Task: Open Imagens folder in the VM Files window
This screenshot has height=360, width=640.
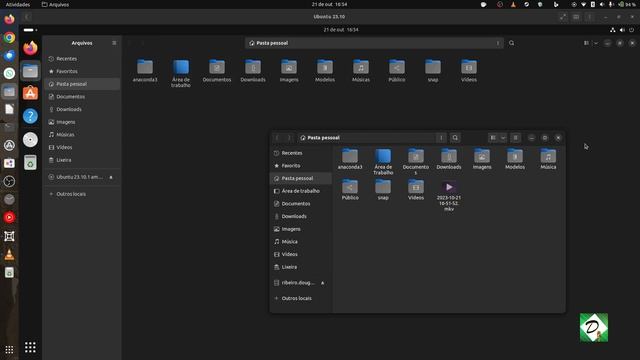Action: [289, 71]
